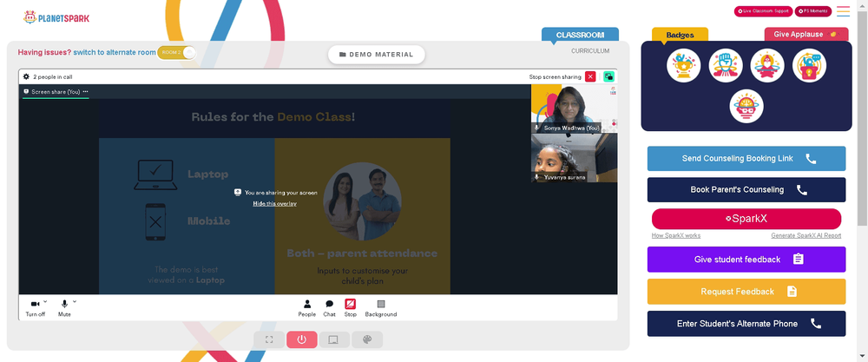Give Applause to the student
Screen dimensions: 868x362
tap(806, 35)
